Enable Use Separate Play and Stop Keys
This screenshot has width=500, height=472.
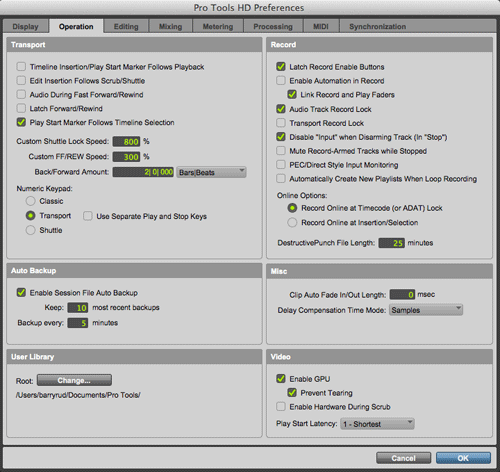(88, 216)
